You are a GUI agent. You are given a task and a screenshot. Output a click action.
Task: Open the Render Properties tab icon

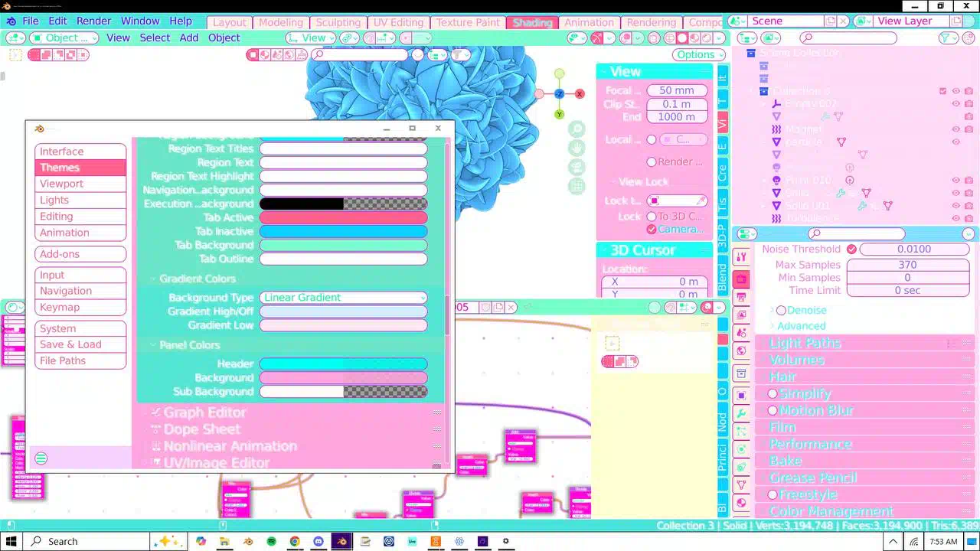pyautogui.click(x=741, y=279)
